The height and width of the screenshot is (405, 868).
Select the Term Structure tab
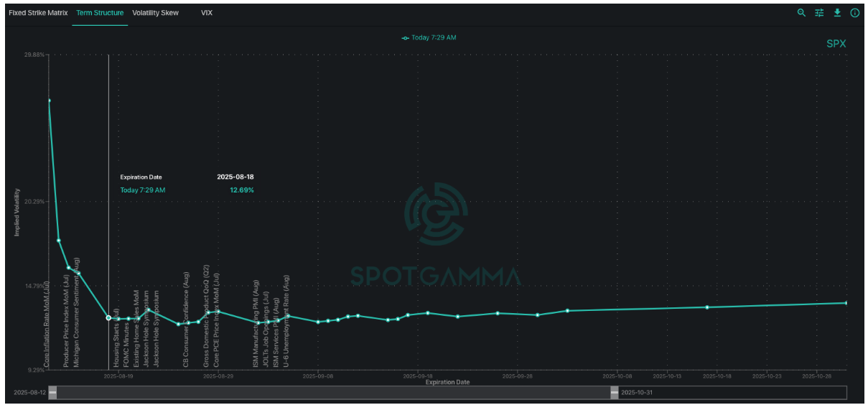pos(100,13)
